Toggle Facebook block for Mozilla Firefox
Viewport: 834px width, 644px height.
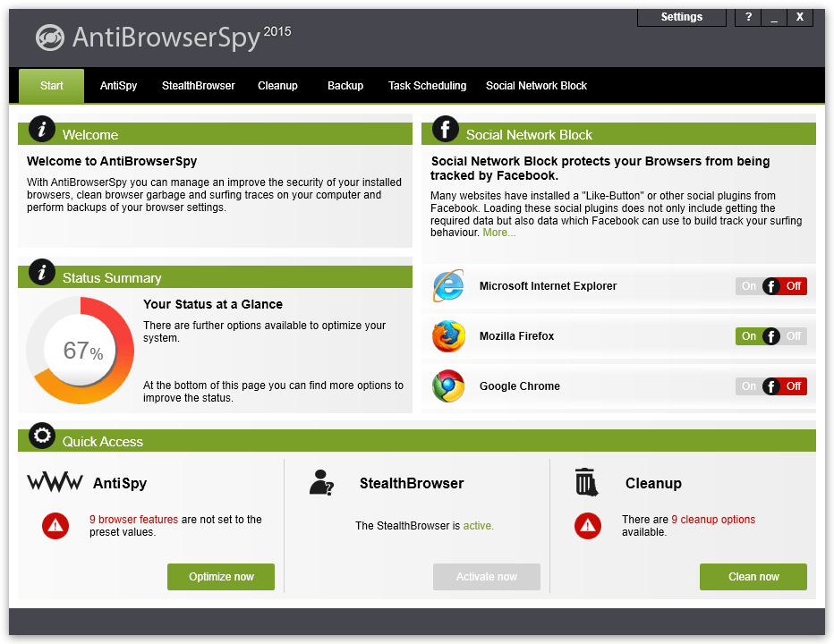coord(771,336)
